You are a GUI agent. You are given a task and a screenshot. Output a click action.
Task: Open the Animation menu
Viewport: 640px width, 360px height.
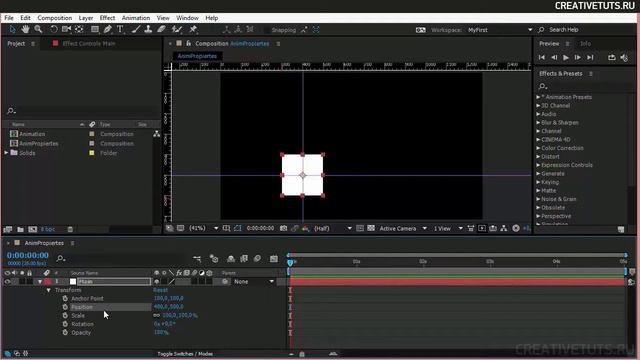pyautogui.click(x=136, y=18)
